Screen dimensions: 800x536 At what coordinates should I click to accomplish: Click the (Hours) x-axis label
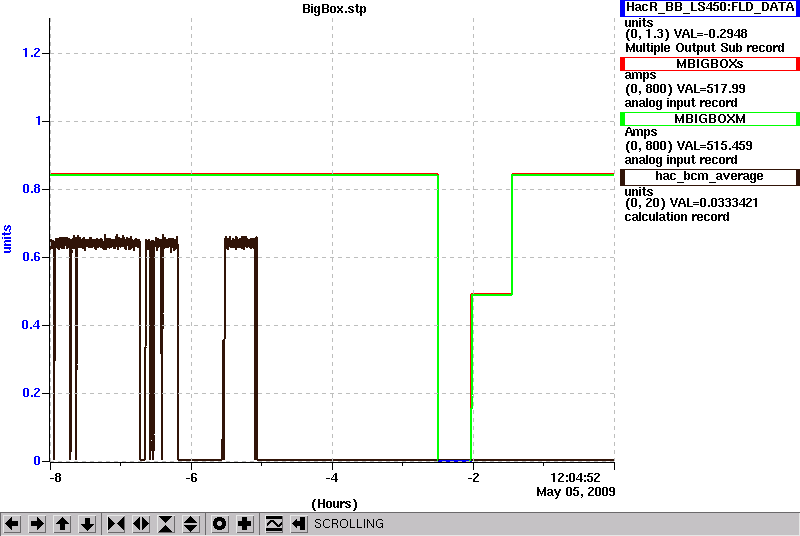(334, 504)
